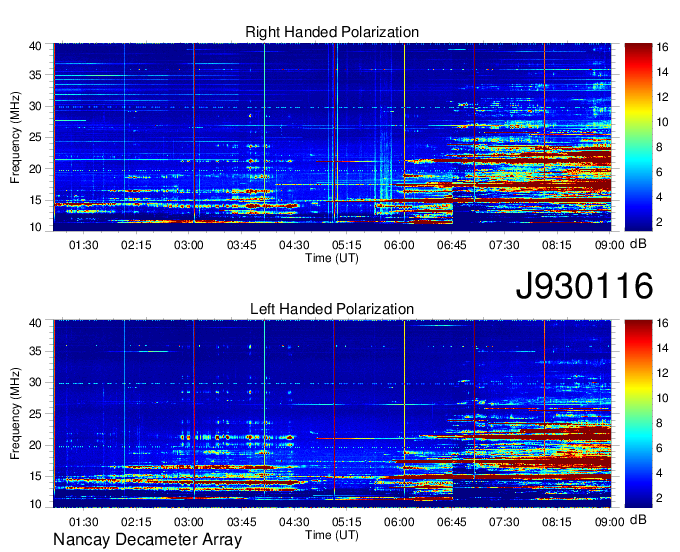Click the 04:30 tick of the right-handed plot
The width and height of the screenshot is (680, 552).
[294, 245]
